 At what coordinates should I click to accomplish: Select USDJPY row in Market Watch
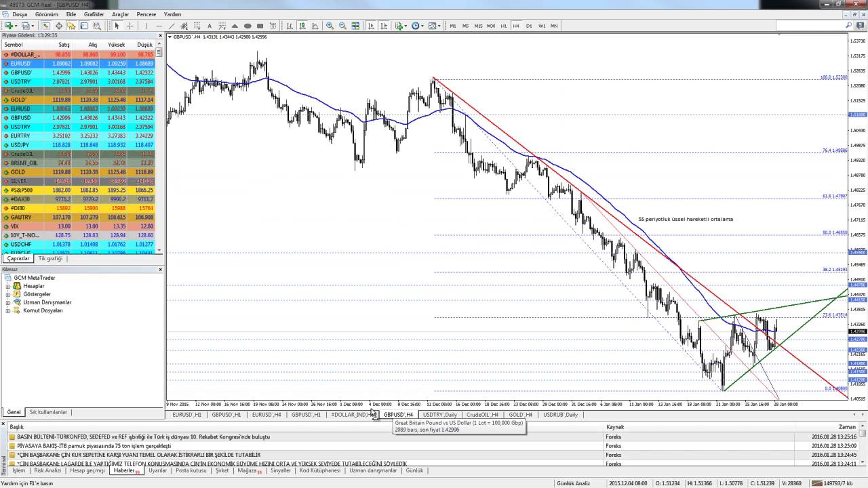coord(78,145)
